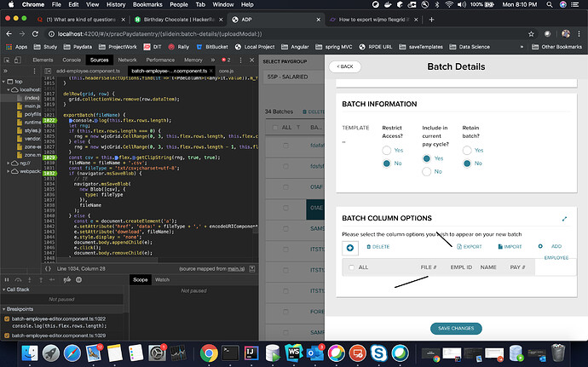This screenshot has height=367, width=588.
Task: Open the Sources navigator three-dot menu
Action: pos(34,71)
